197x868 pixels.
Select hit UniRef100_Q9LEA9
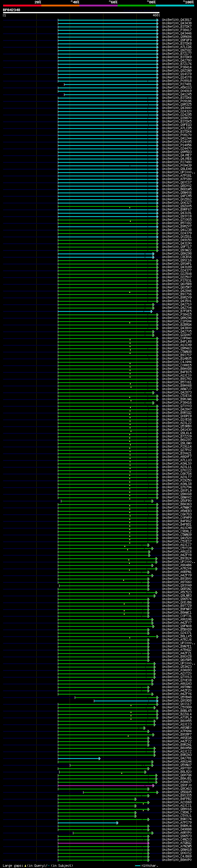tap(176, 169)
